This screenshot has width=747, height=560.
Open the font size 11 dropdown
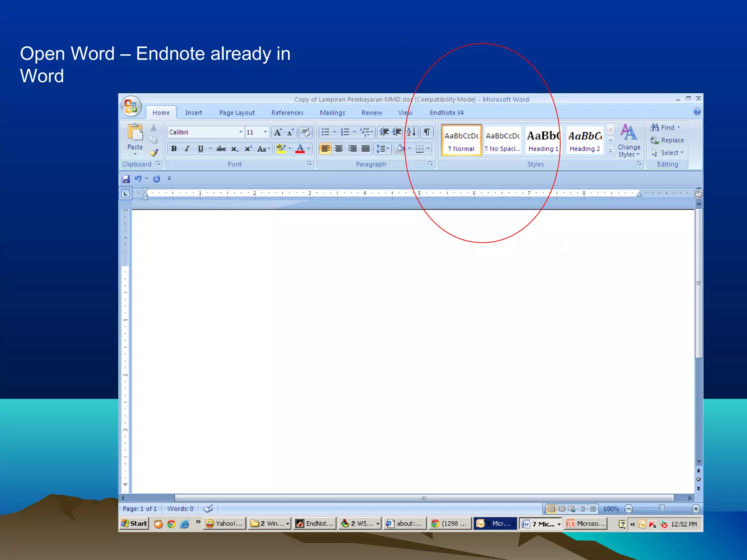(266, 132)
